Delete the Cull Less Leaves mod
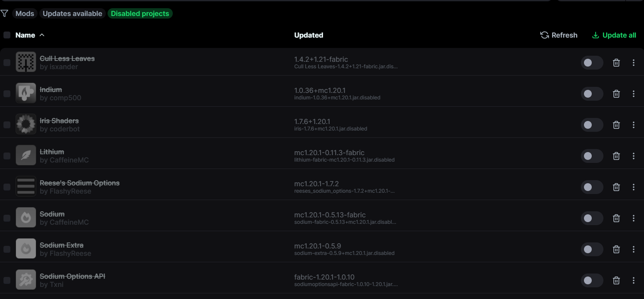The image size is (644, 299). [616, 63]
